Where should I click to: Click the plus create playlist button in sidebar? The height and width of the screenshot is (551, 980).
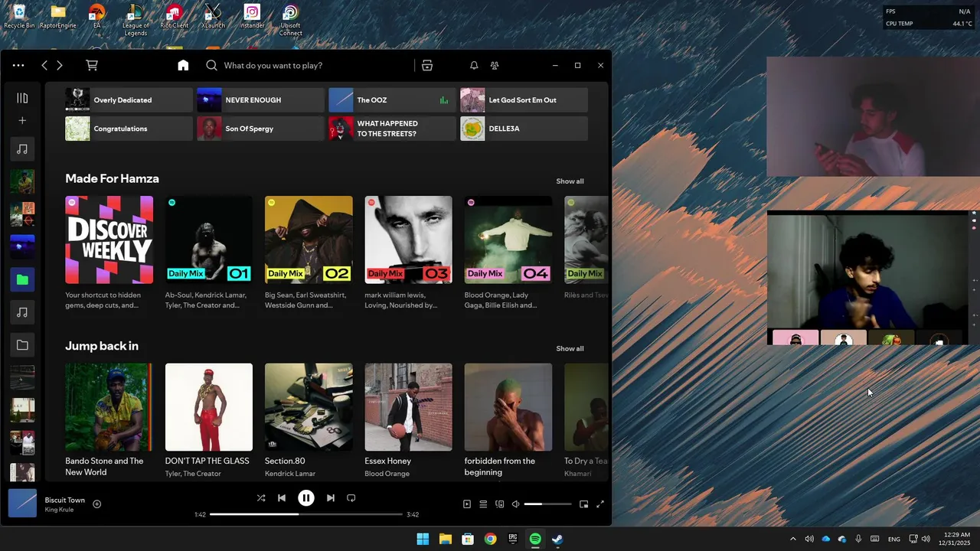22,121
